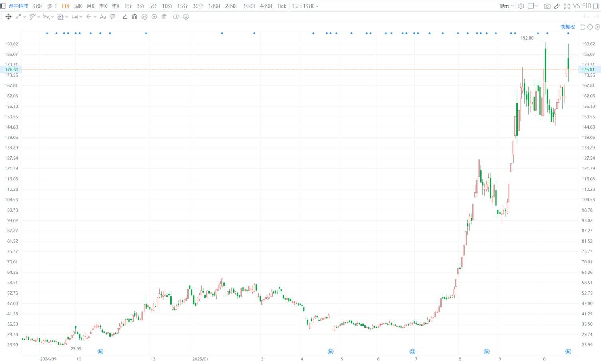
Task: Toggle drawings visibility with eye icon
Action: 154,17
